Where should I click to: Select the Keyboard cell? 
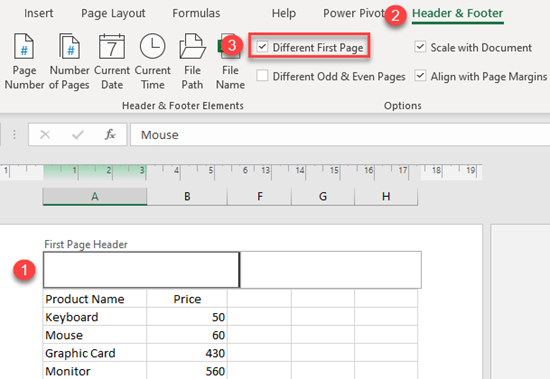coord(95,317)
